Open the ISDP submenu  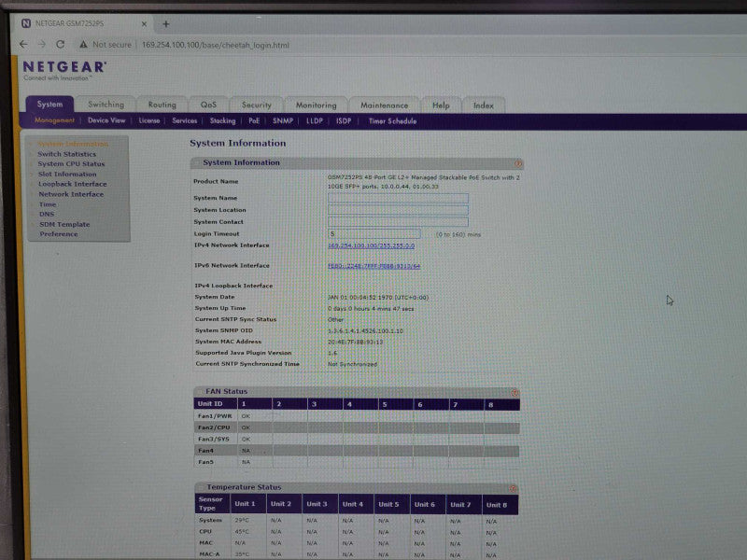344,121
